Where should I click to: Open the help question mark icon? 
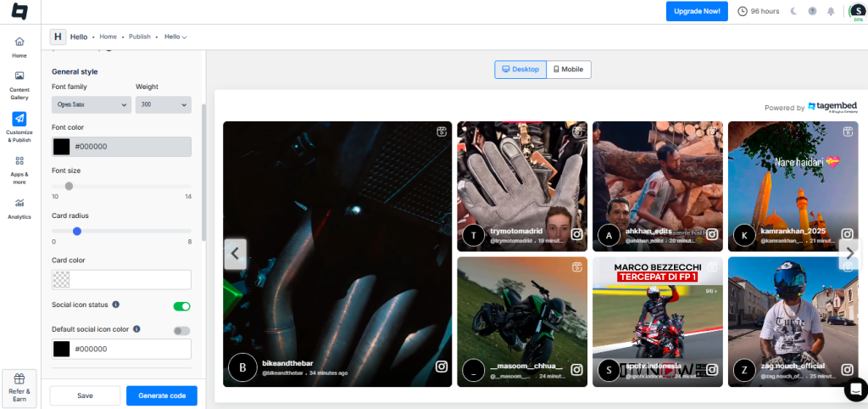tap(812, 11)
